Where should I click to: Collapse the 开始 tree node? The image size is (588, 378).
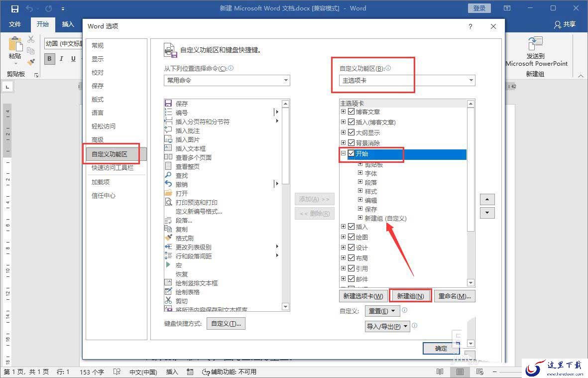(x=343, y=153)
